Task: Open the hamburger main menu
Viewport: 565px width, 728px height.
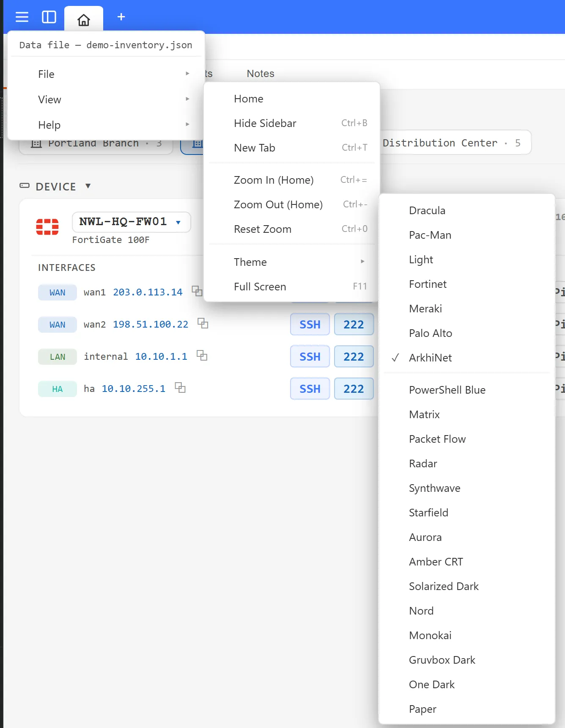Action: coord(22,17)
